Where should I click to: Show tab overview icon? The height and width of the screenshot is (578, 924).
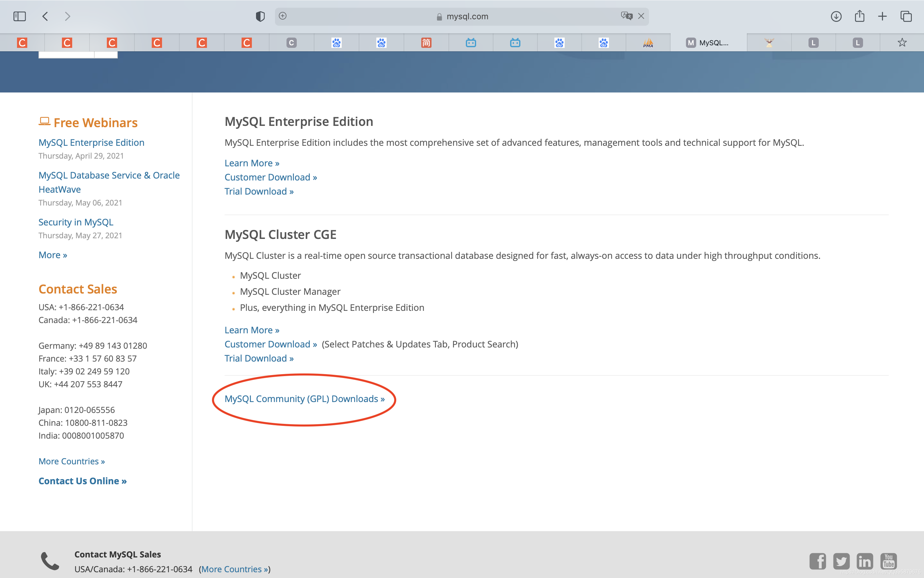coord(906,16)
